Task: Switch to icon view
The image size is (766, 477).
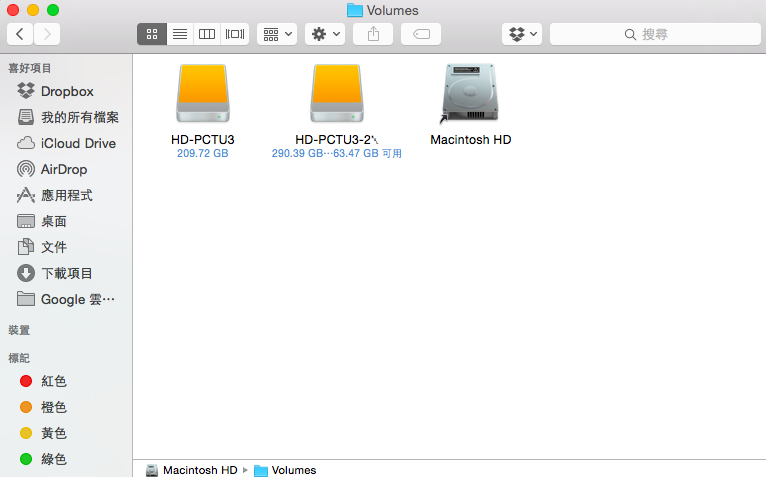Action: [152, 34]
